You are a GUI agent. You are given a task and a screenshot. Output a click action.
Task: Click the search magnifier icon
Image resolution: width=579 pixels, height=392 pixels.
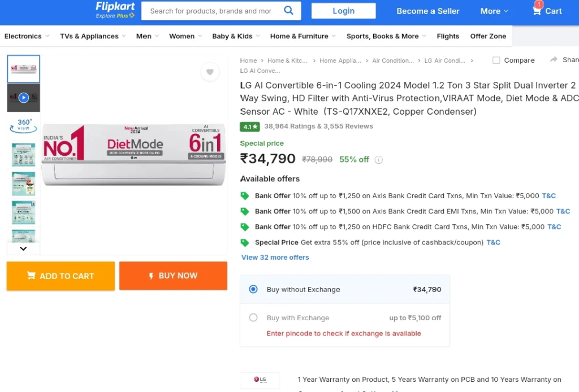pyautogui.click(x=288, y=10)
